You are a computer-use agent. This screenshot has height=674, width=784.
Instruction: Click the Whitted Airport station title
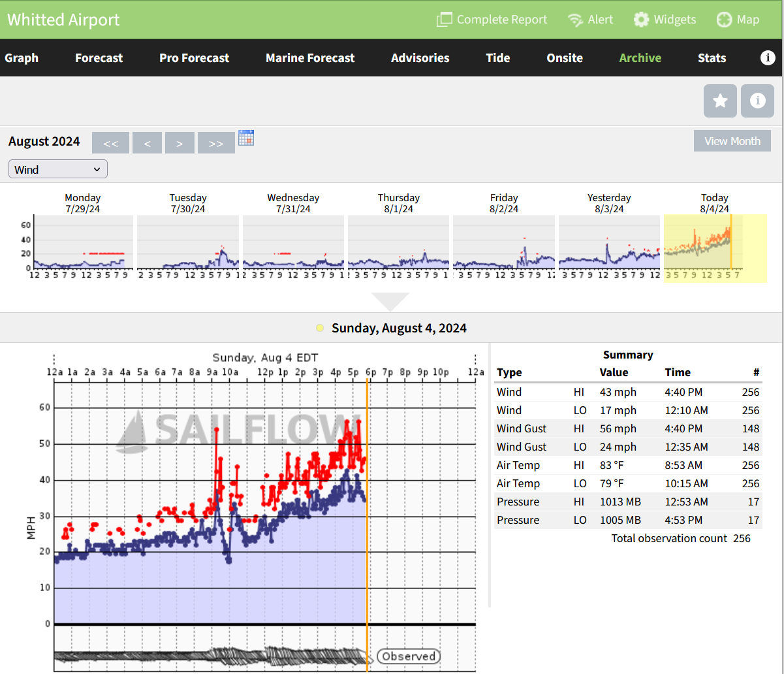[63, 20]
